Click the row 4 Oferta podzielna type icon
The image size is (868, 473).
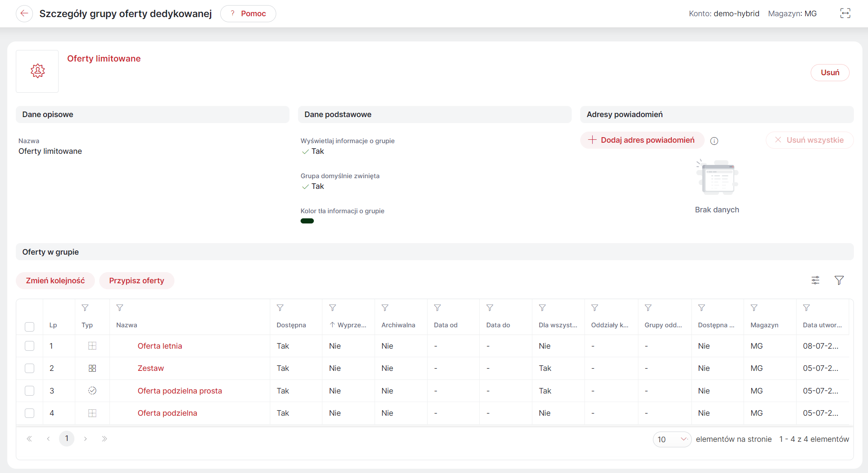pyautogui.click(x=92, y=413)
